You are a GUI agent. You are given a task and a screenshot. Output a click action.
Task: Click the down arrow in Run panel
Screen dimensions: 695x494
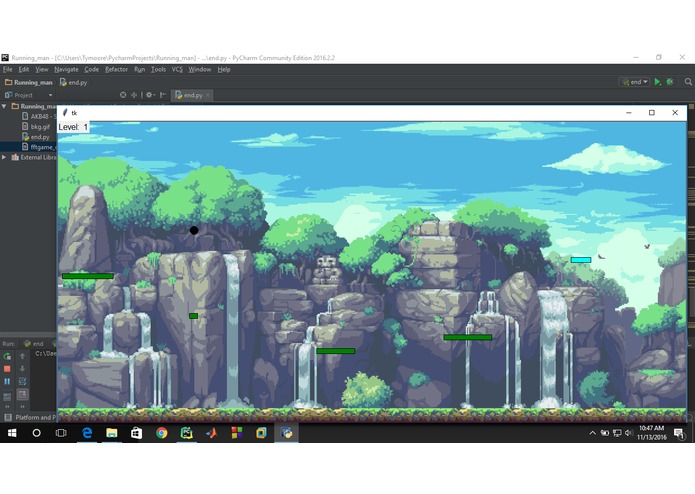[x=22, y=369]
